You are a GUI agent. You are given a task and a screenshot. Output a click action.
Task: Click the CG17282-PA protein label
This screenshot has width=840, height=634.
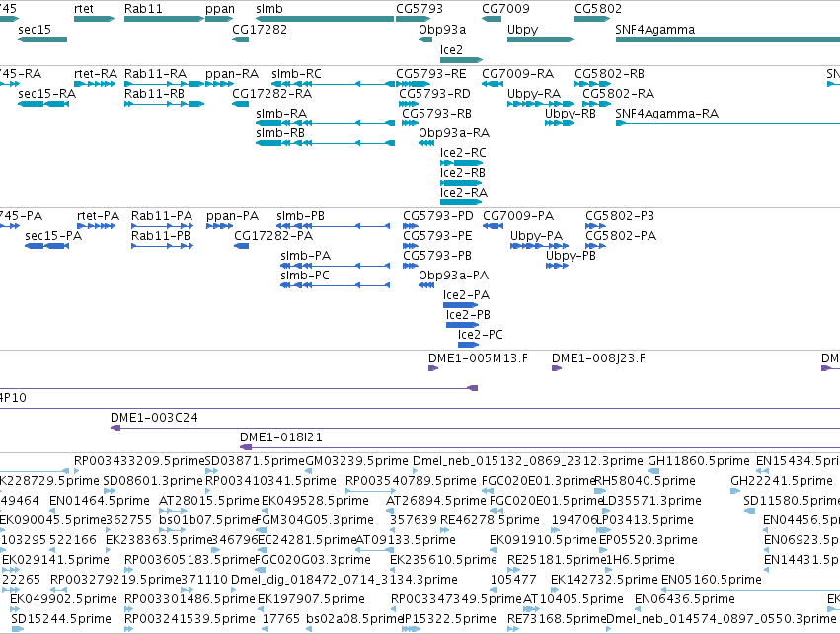pos(273,236)
